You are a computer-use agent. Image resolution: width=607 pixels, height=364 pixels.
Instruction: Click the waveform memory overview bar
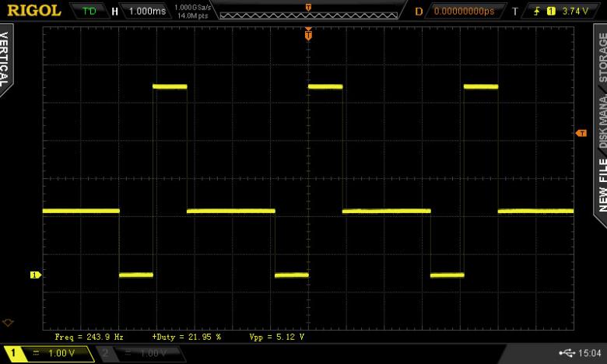click(308, 11)
